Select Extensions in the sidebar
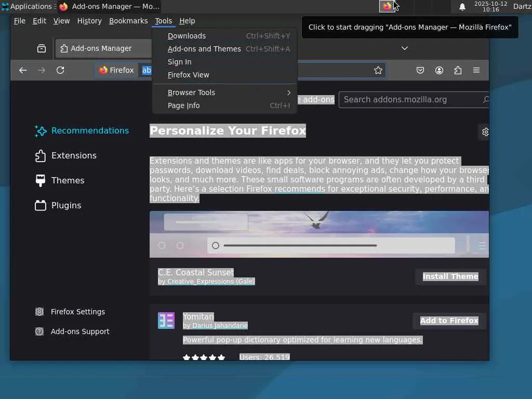Image resolution: width=532 pixels, height=399 pixels. (66, 155)
